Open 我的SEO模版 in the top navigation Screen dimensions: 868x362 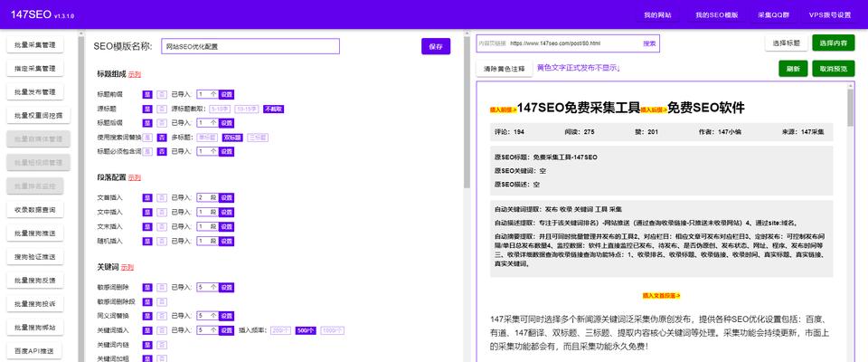[x=716, y=15]
